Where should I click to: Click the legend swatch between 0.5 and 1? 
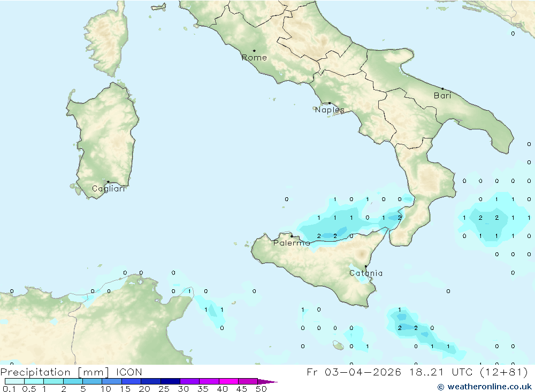point(34,381)
